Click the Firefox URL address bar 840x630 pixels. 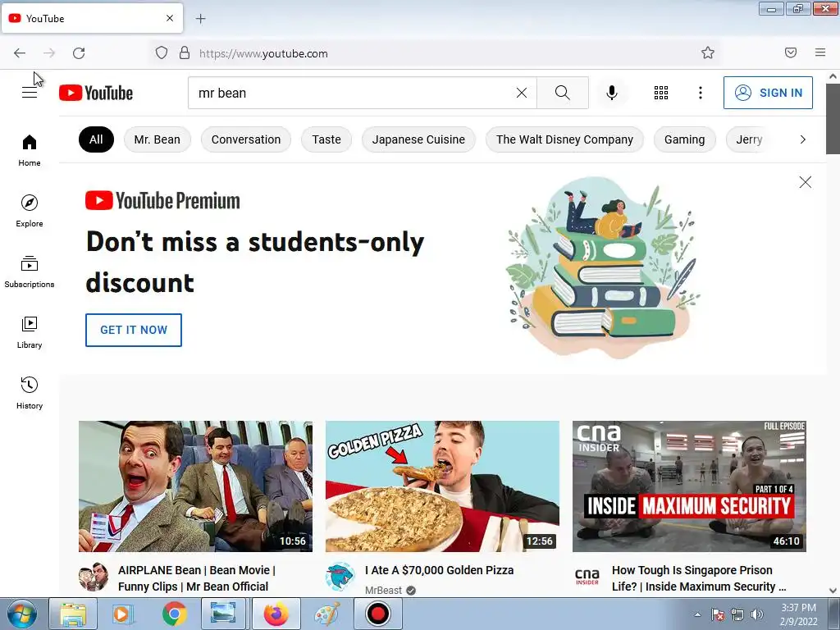(x=434, y=53)
